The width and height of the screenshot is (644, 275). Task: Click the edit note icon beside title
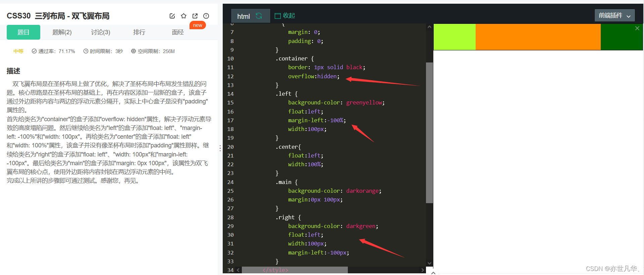tap(172, 16)
